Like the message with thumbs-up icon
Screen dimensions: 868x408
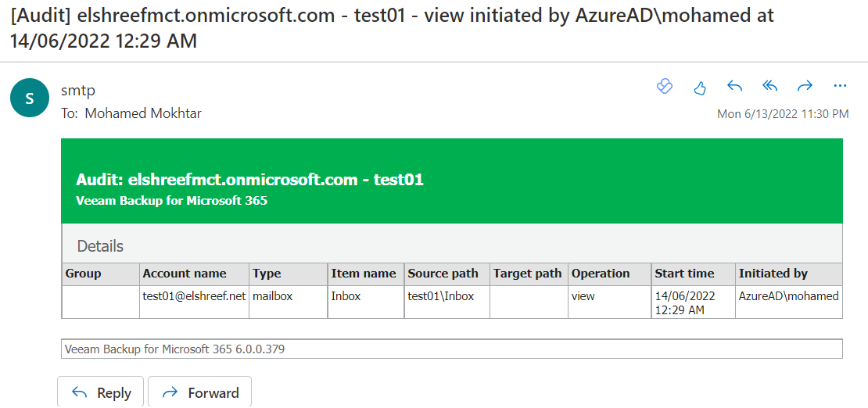coord(700,86)
